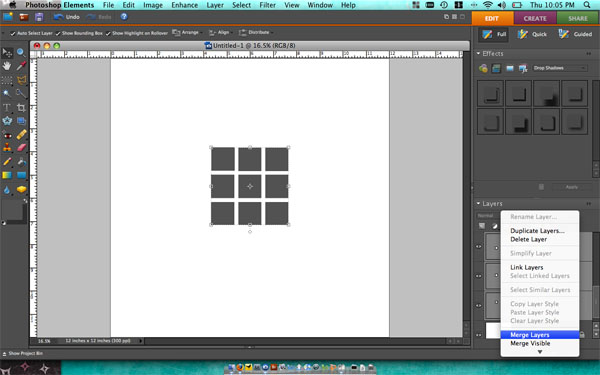Pick the Hand tool
The height and width of the screenshot is (375, 600).
point(7,66)
